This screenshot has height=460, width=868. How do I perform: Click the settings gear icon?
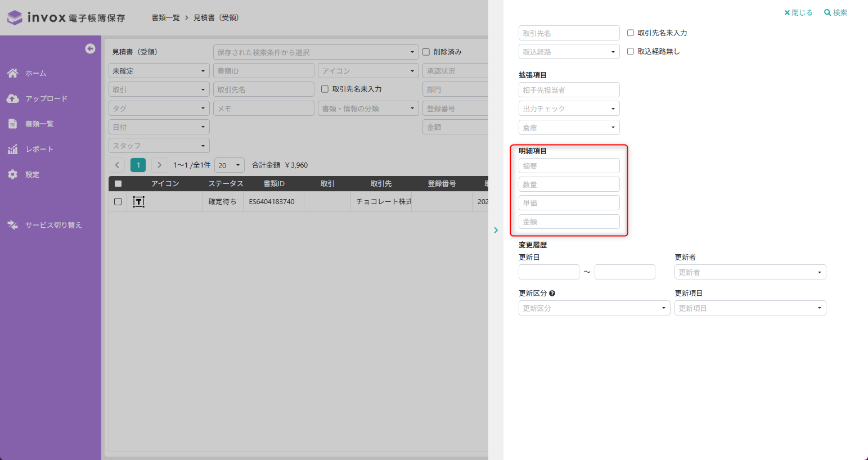(x=12, y=174)
